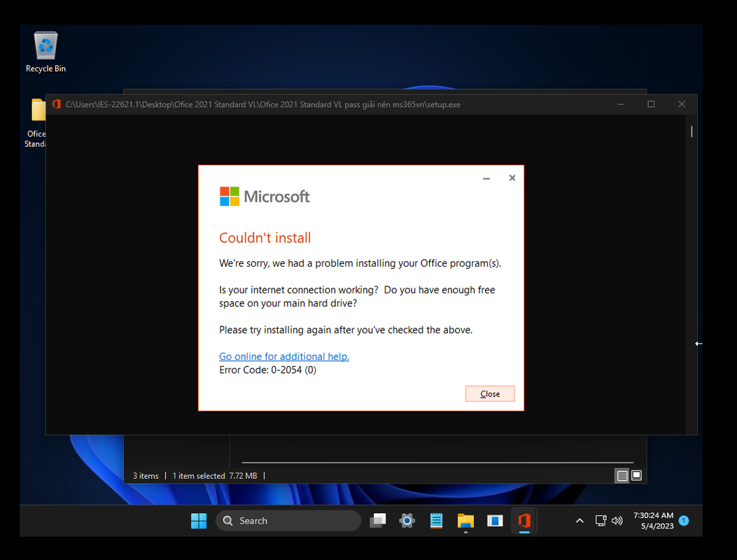Open the Recycle Bin desktop icon
737x560 pixels.
click(x=45, y=52)
